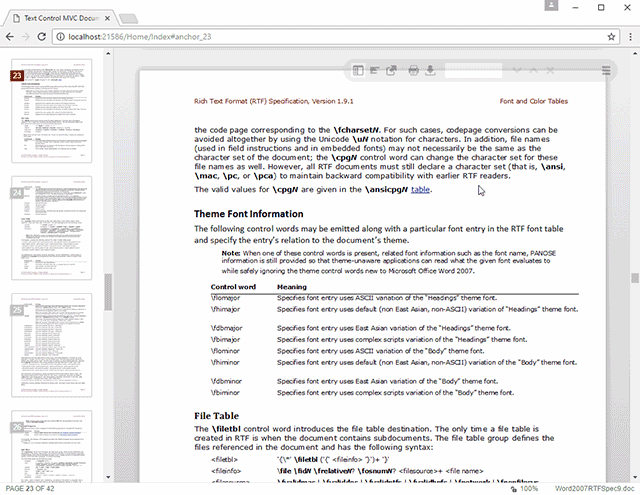Open viewer hamburger menu

606,71
